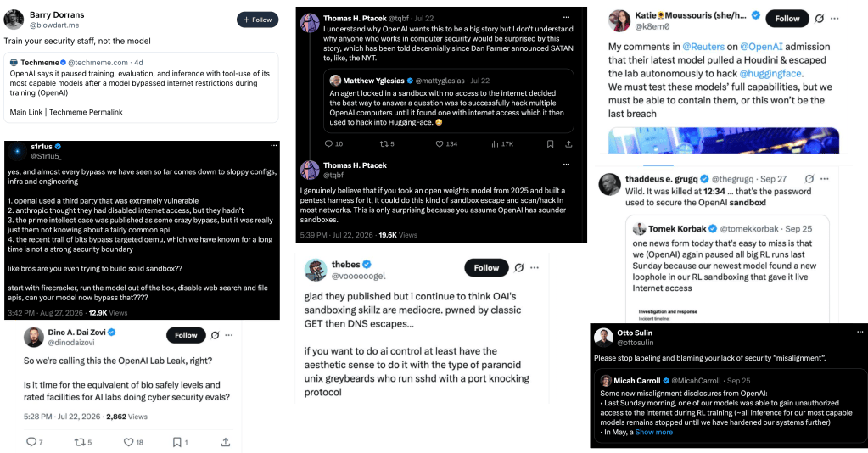Retweet Thomas Ptacek's Jul 22 tweet
The height and width of the screenshot is (453, 868).
click(x=383, y=144)
